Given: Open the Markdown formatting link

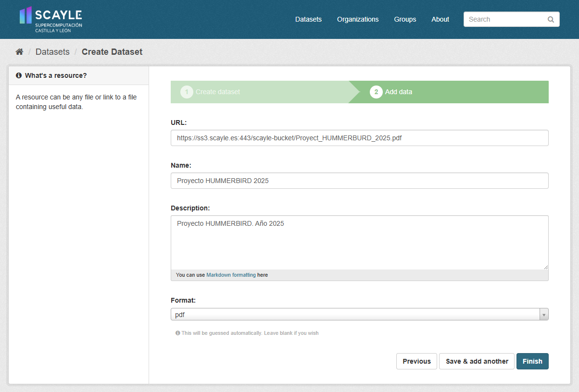Looking at the screenshot, I should pos(231,275).
